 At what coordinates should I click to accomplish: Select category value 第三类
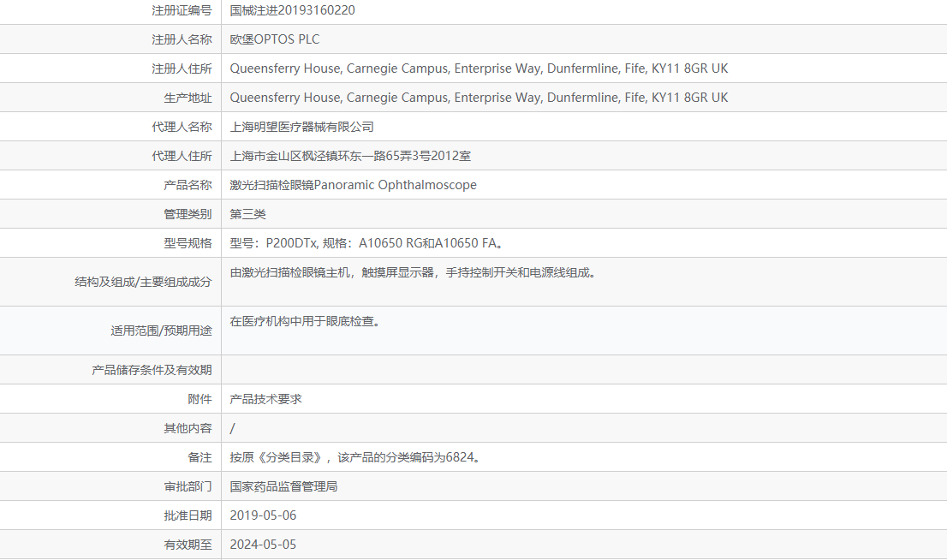tap(247, 214)
